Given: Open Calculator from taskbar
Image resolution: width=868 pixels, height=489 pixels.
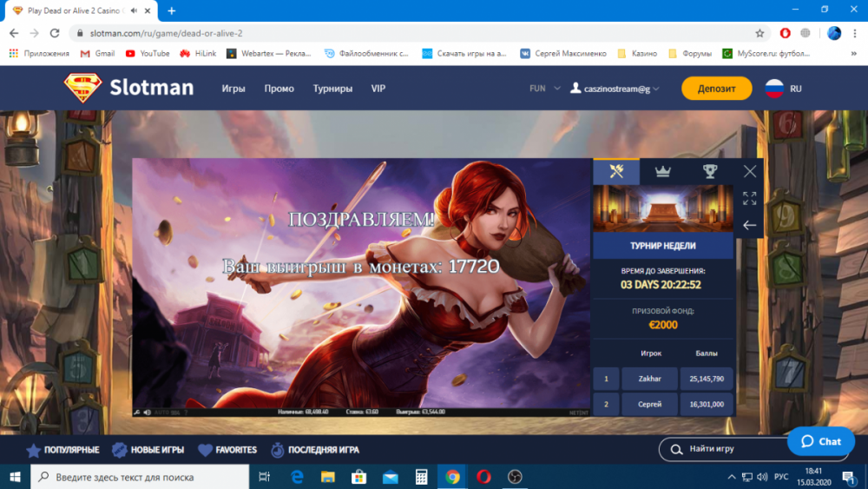Looking at the screenshot, I should coord(421,477).
